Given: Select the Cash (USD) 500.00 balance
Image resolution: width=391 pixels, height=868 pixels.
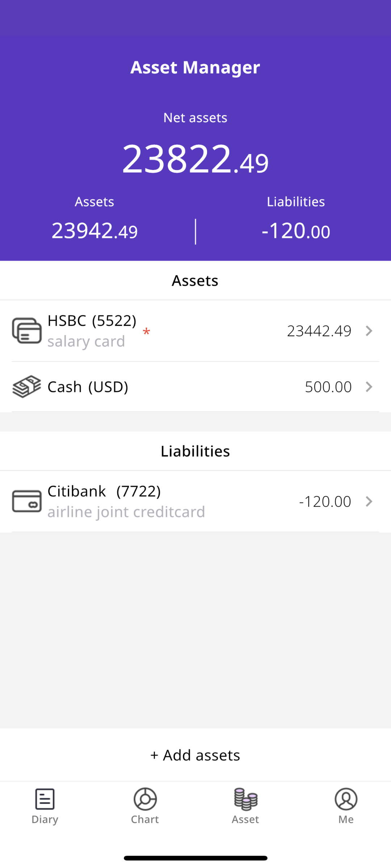Looking at the screenshot, I should [x=328, y=387].
